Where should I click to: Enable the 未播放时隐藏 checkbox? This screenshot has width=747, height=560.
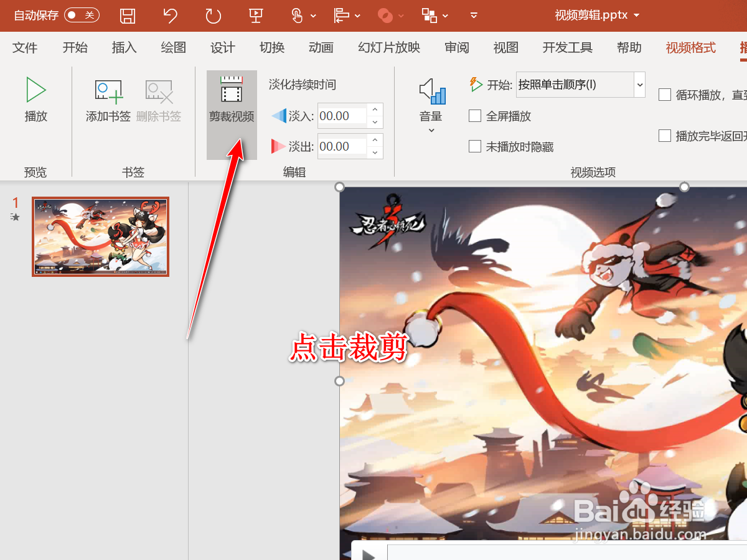[475, 146]
